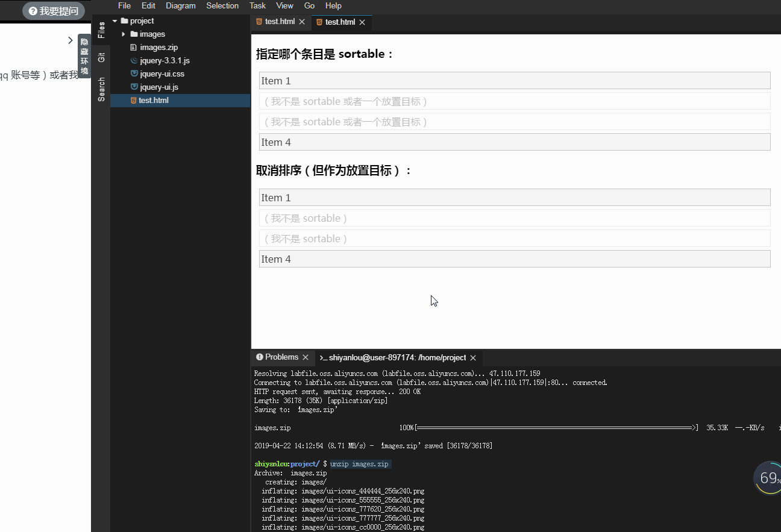Click Item 4 in the 取消排序 list
This screenshot has width=781, height=532.
click(x=515, y=259)
